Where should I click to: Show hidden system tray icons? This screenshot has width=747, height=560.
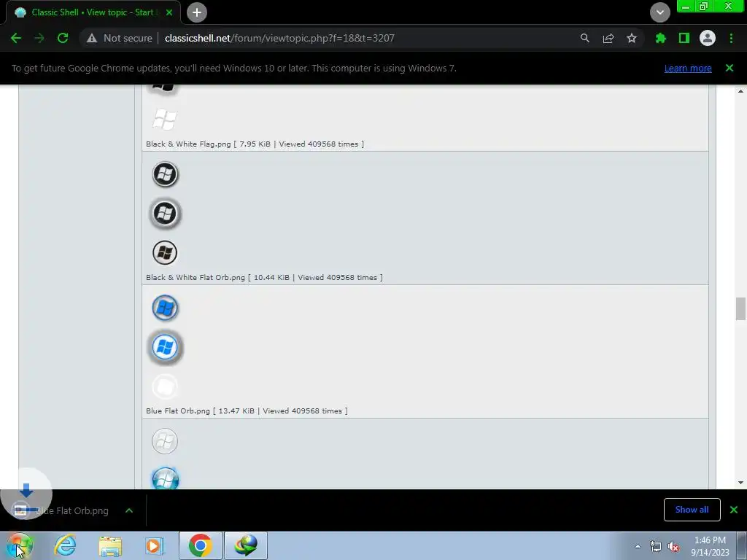pos(638,546)
